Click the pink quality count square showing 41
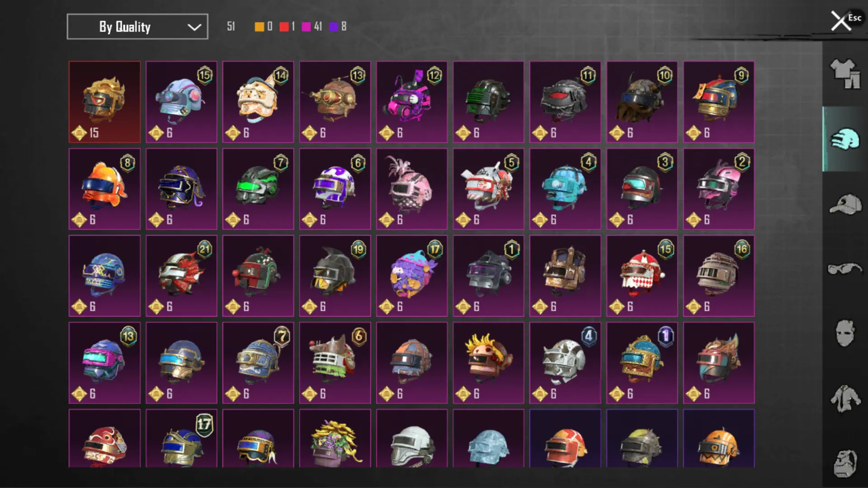 pyautogui.click(x=307, y=27)
